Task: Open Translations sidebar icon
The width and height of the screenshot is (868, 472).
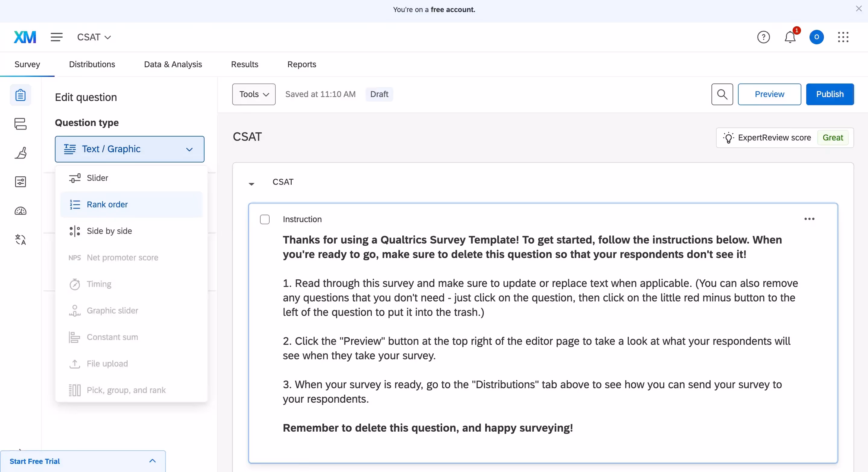Action: pyautogui.click(x=21, y=240)
